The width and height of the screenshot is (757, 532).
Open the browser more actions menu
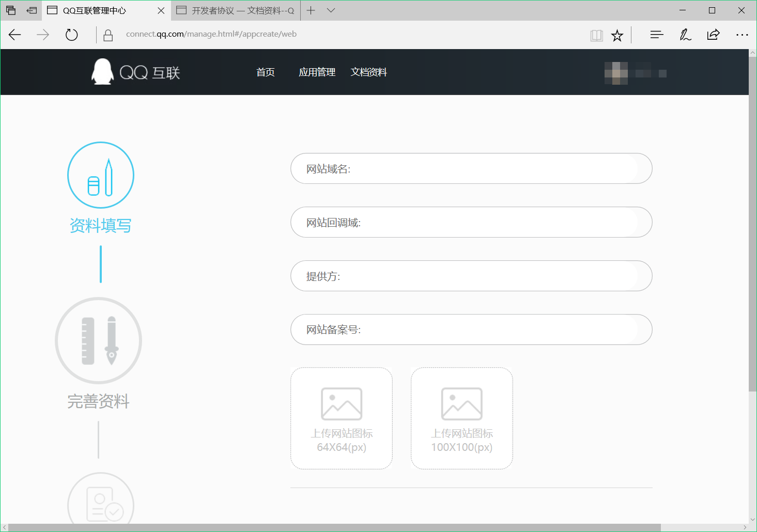(x=742, y=35)
